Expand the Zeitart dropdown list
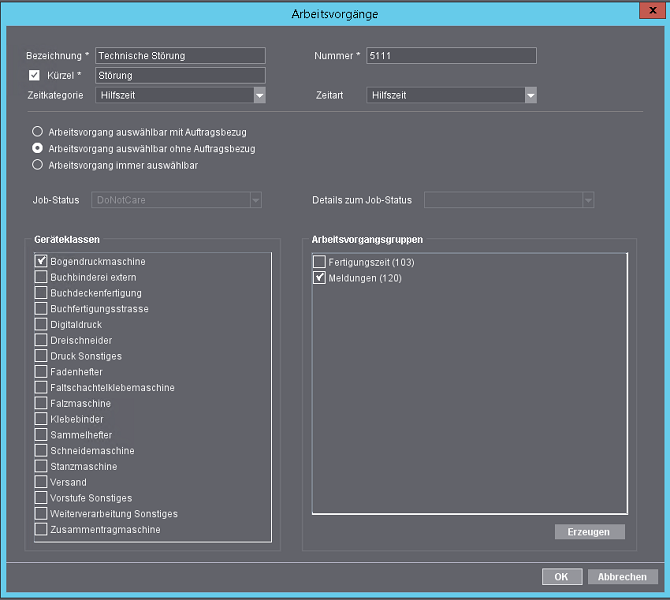The width and height of the screenshot is (670, 600). (x=531, y=95)
